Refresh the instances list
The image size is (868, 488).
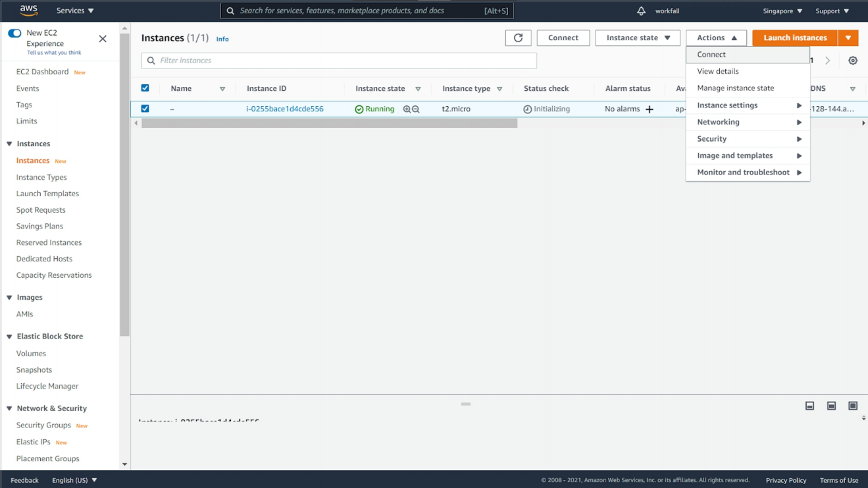(518, 38)
